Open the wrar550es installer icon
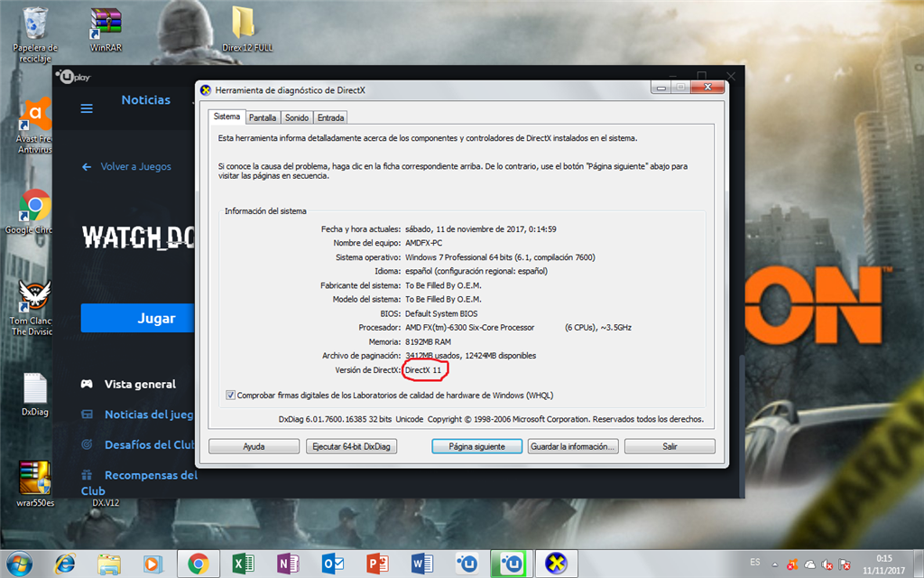Screen dimensions: 924x578 click(x=35, y=484)
